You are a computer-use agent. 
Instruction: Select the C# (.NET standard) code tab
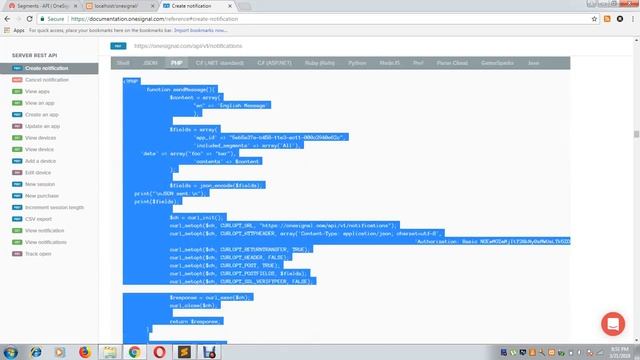220,63
